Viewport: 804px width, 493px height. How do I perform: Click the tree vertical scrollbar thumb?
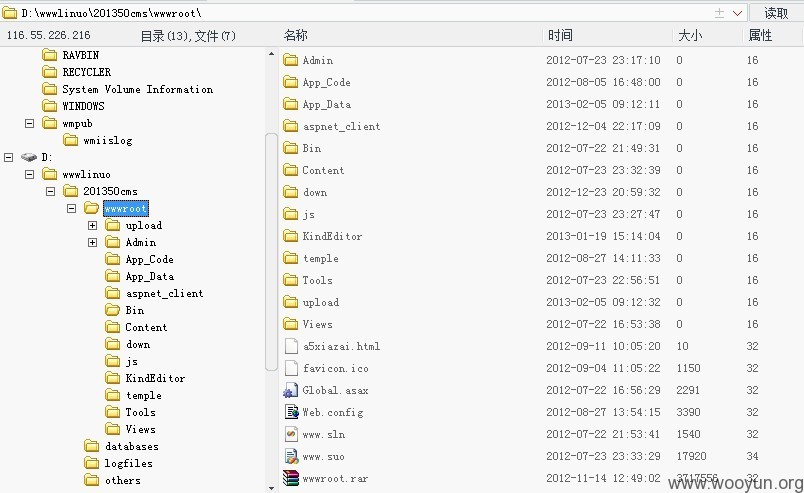(271, 251)
